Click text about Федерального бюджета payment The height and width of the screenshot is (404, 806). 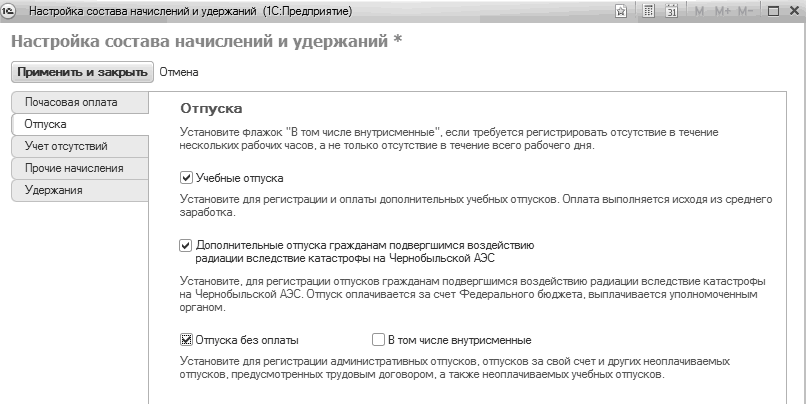tap(472, 295)
